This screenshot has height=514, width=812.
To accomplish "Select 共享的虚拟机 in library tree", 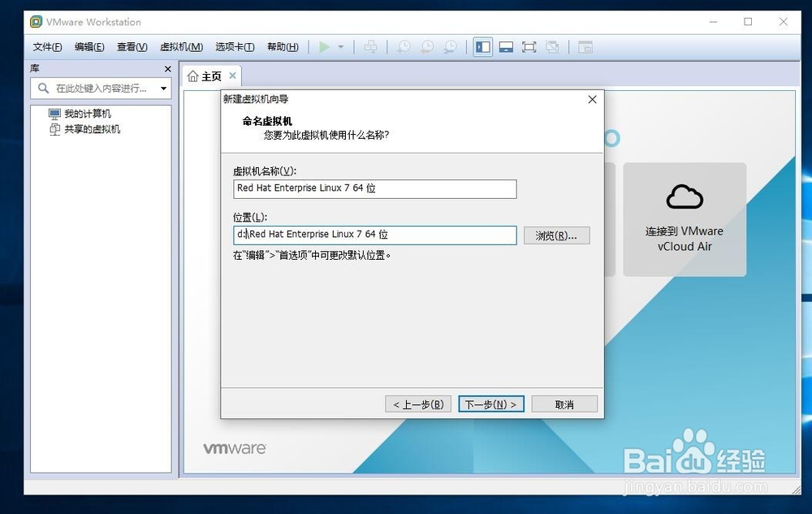I will [92, 129].
